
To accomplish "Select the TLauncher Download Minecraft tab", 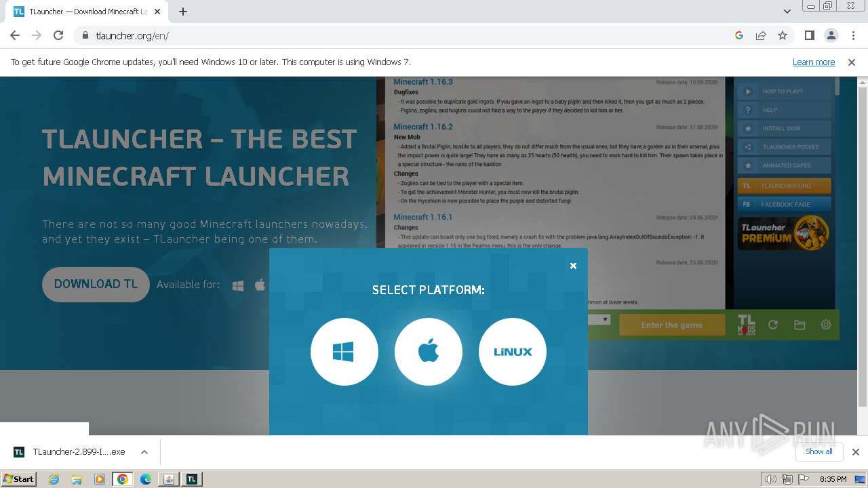I will click(88, 12).
